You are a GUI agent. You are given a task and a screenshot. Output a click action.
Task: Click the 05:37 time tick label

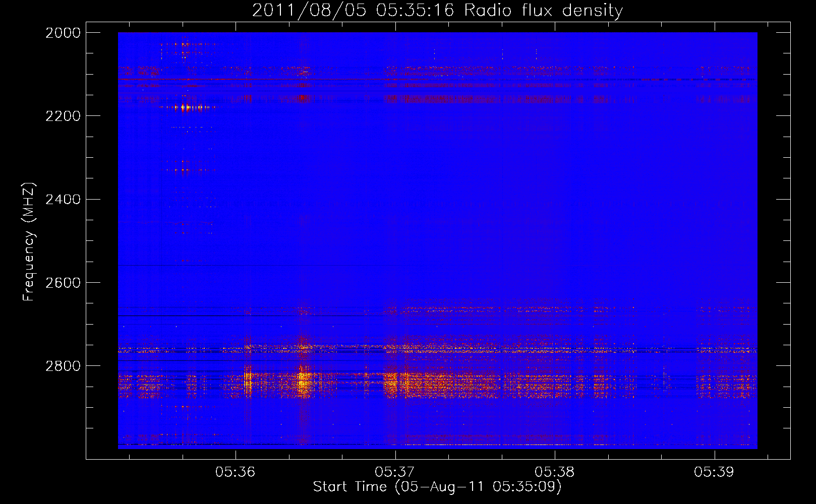click(395, 472)
